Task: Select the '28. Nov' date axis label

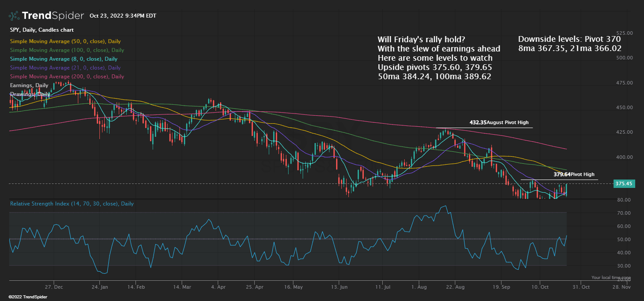Action: tap(622, 286)
